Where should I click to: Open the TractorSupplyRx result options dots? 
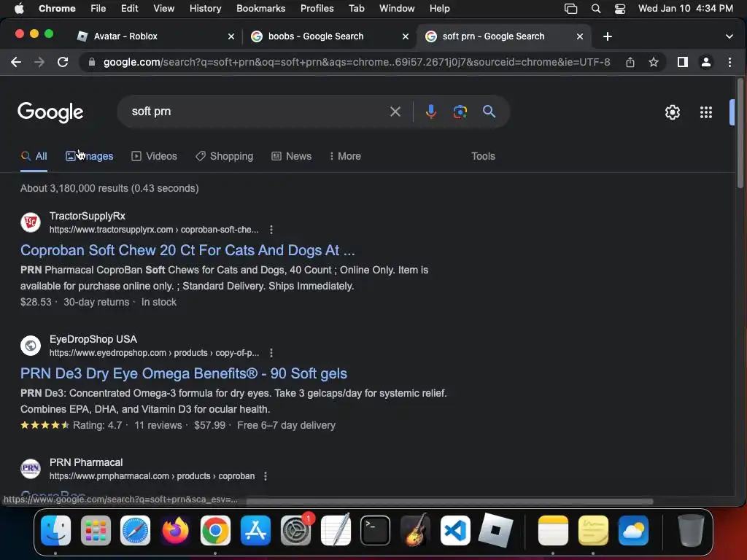(x=271, y=230)
